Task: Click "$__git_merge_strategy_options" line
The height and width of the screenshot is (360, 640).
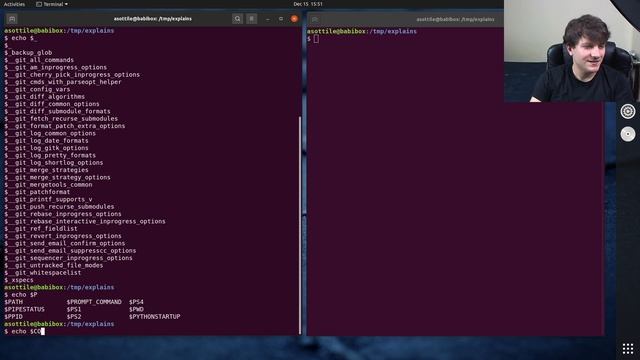Action: [57, 178]
